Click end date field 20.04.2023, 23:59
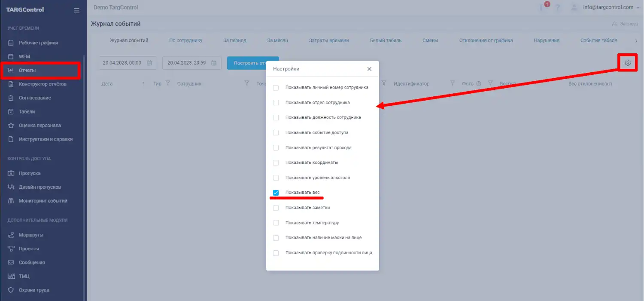Image resolution: width=644 pixels, height=301 pixels. pyautogui.click(x=192, y=63)
